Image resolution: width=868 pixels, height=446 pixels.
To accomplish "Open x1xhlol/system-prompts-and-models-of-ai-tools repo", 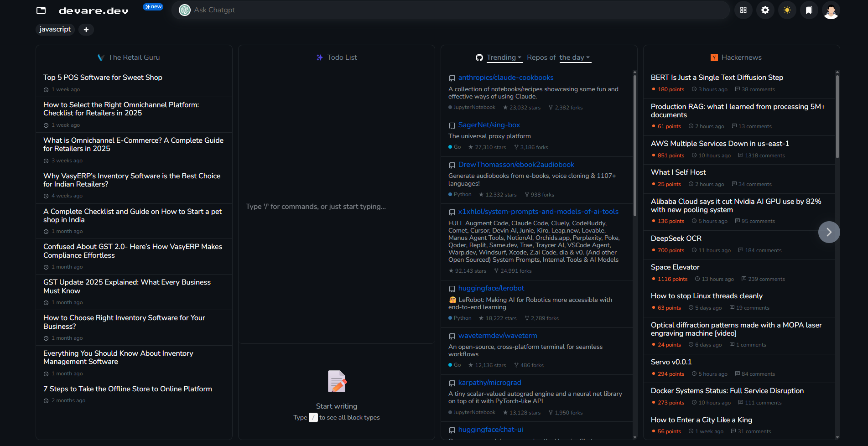I will pos(538,212).
